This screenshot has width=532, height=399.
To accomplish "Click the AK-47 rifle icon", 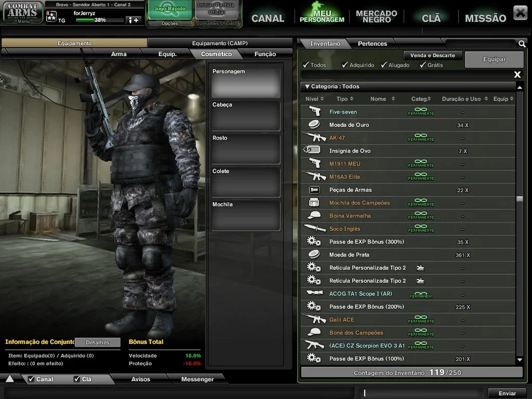I will pos(314,137).
